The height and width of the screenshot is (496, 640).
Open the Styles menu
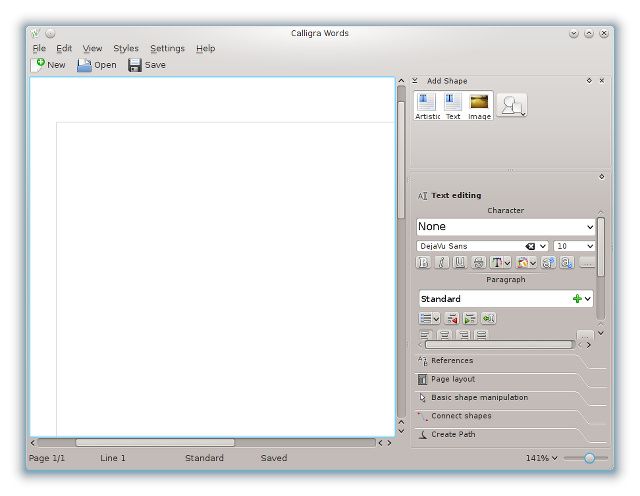(126, 48)
